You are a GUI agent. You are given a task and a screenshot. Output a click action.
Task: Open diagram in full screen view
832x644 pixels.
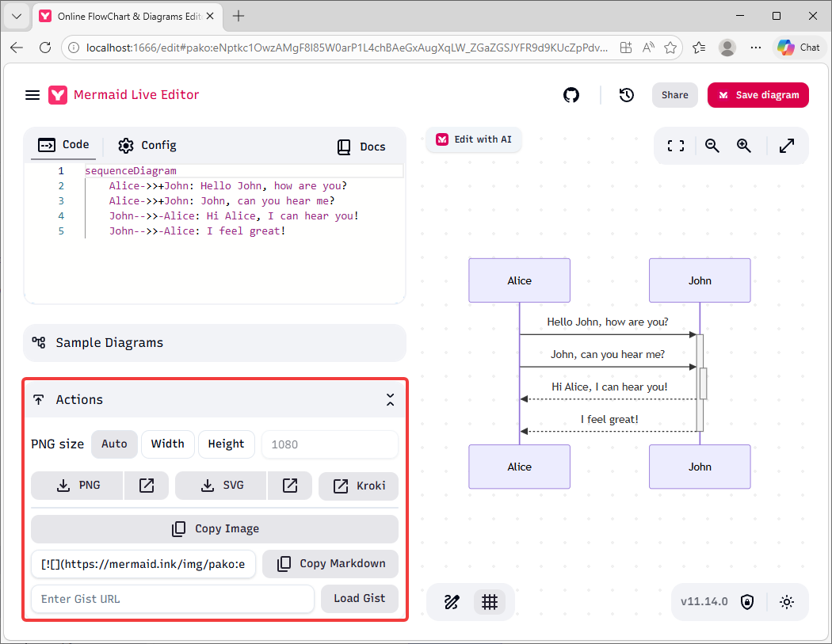click(x=786, y=146)
